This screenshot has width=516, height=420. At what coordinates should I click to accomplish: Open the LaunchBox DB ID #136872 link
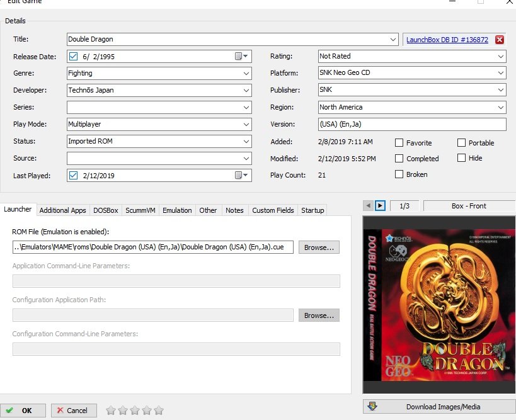click(447, 40)
